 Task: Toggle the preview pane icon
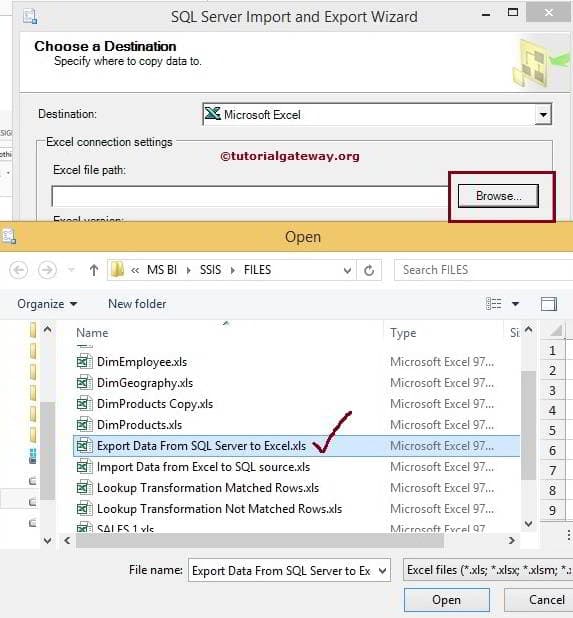point(549,304)
